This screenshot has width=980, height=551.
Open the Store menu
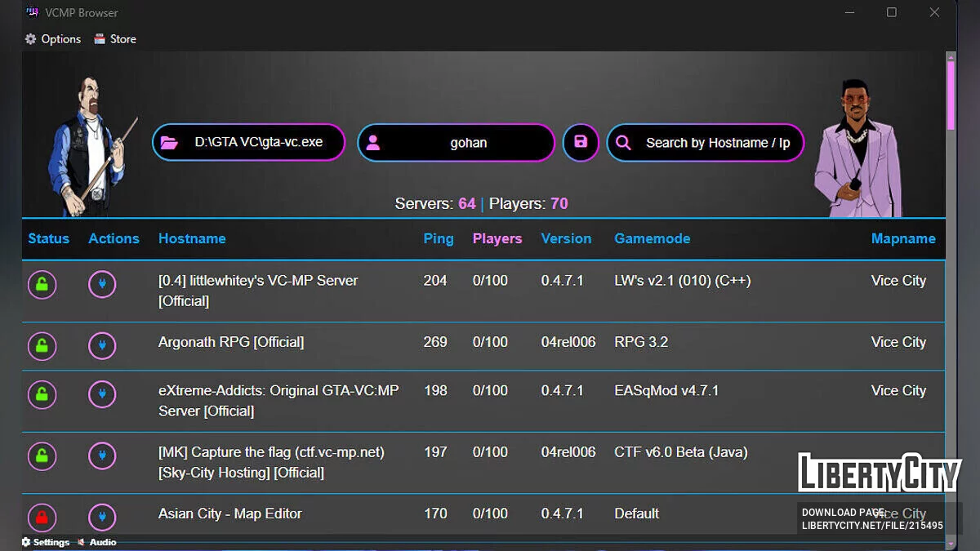tap(115, 39)
